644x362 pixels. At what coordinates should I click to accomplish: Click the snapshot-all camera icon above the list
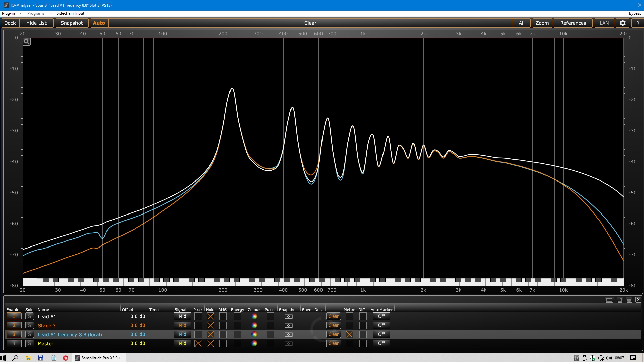coord(609,300)
